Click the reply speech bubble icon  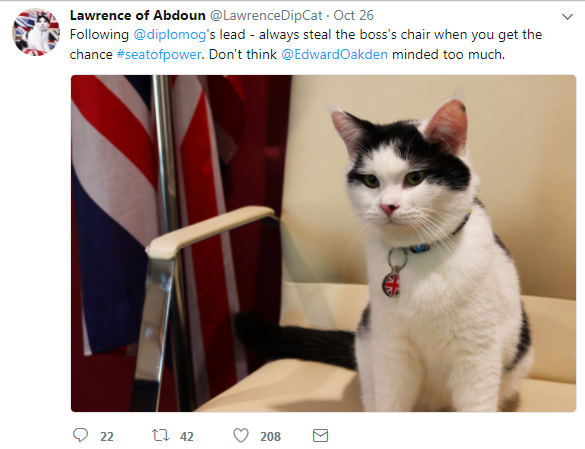tap(80, 435)
